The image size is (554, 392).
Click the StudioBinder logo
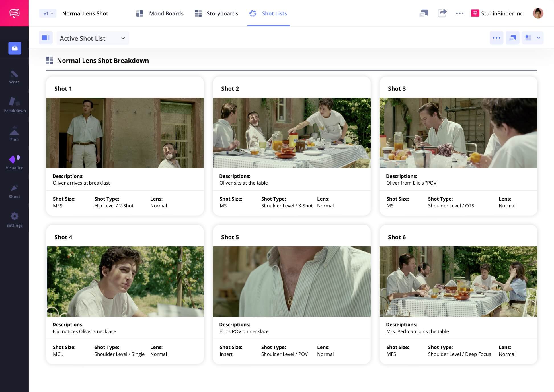(14, 13)
